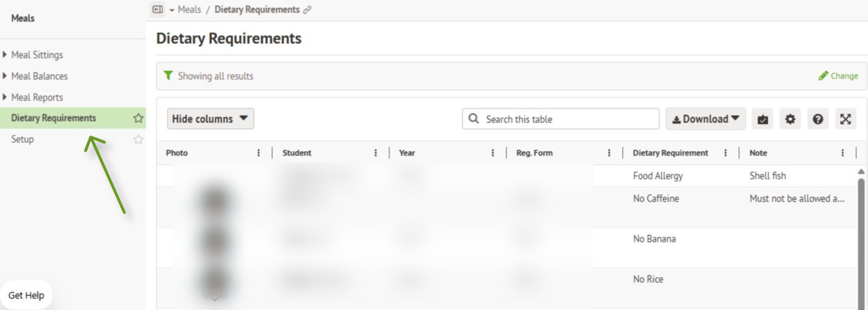Image resolution: width=868 pixels, height=310 pixels.
Task: Expand the Meal Reports section
Action: pos(5,97)
